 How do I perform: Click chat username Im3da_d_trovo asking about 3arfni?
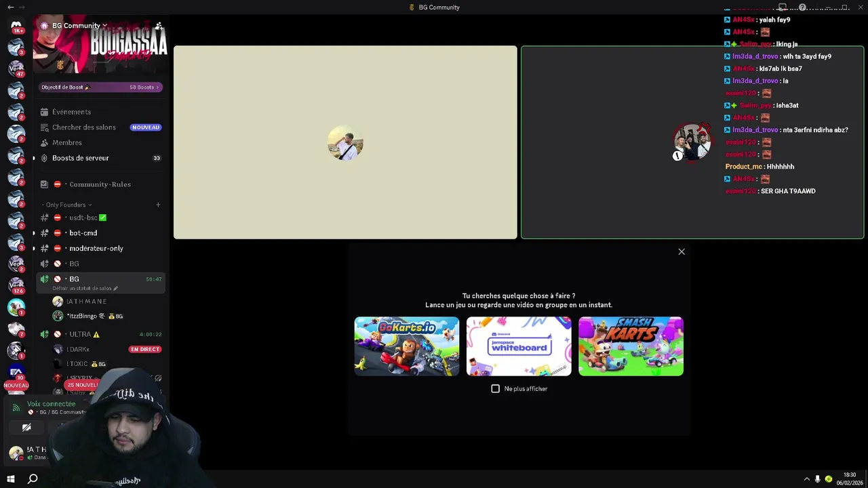point(755,130)
